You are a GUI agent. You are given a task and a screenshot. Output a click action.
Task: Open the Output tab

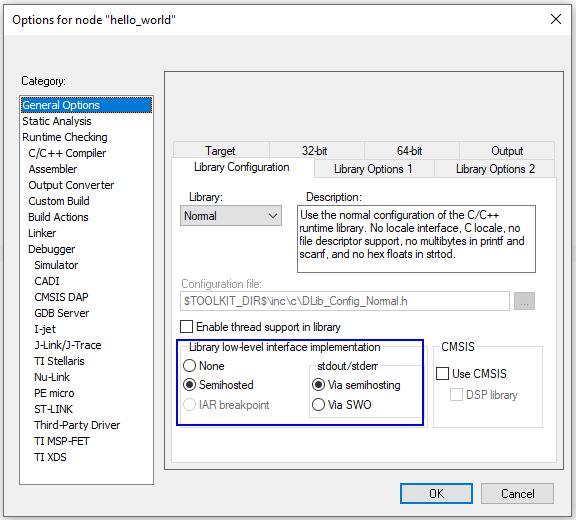click(507, 151)
